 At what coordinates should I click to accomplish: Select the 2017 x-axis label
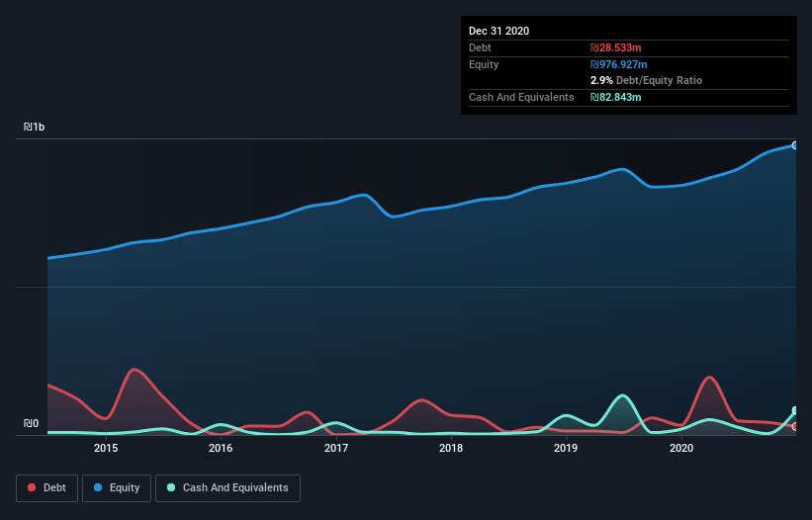(x=336, y=448)
